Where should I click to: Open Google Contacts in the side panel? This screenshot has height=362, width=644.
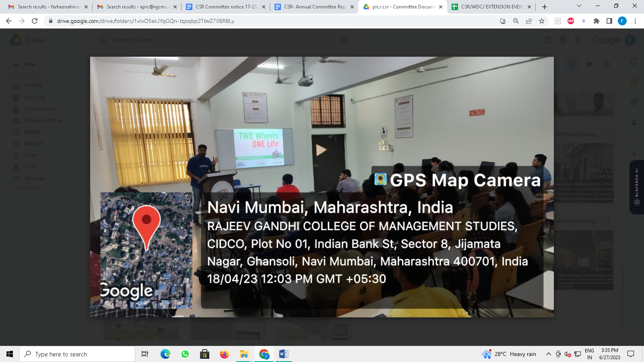(634, 122)
